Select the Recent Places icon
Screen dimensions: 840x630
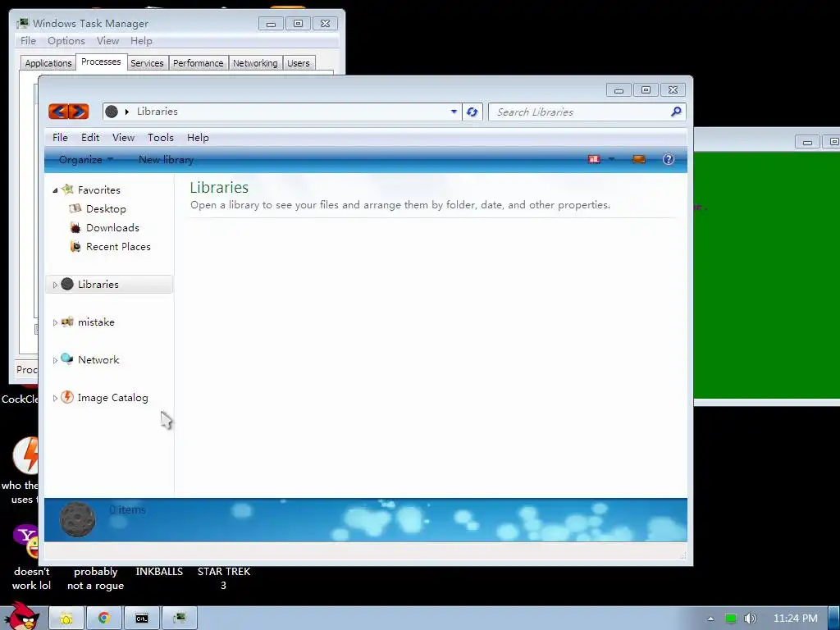75,246
